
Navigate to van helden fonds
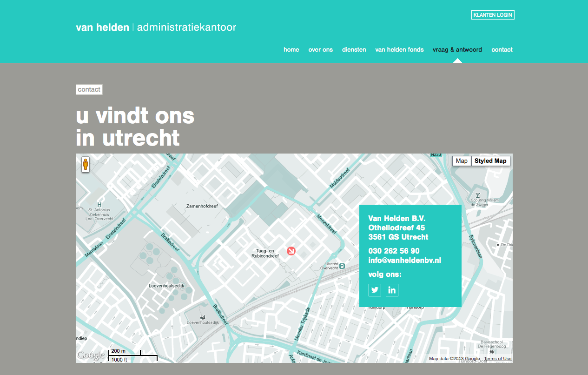coord(400,50)
